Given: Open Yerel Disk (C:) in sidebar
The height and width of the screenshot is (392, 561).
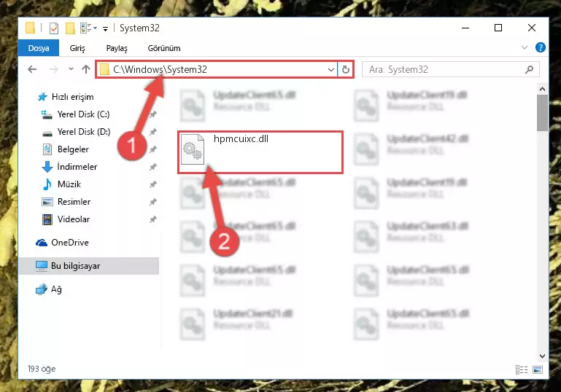Looking at the screenshot, I should click(83, 114).
